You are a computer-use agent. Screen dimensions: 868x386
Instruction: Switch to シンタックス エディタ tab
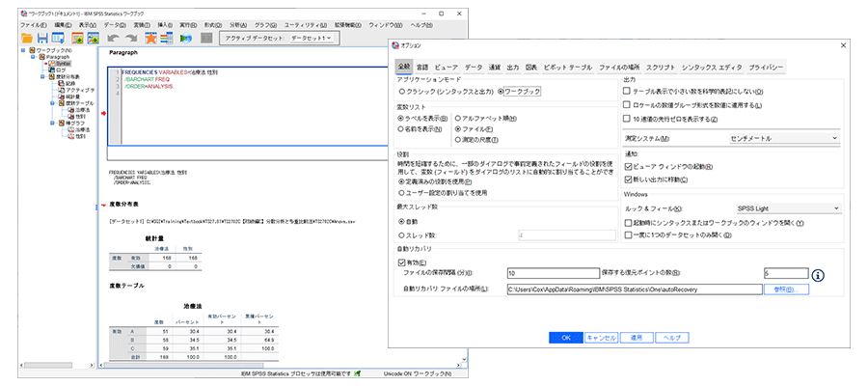pos(712,67)
